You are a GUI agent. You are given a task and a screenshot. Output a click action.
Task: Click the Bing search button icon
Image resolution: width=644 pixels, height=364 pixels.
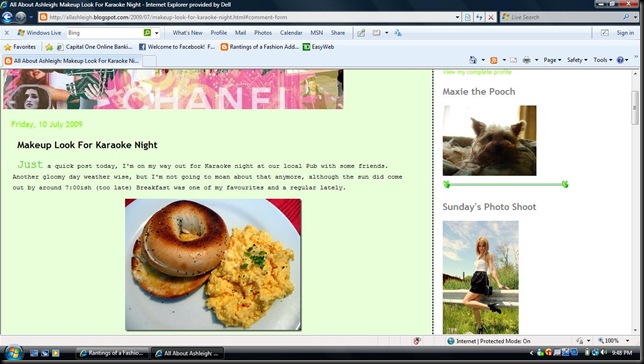(147, 32)
